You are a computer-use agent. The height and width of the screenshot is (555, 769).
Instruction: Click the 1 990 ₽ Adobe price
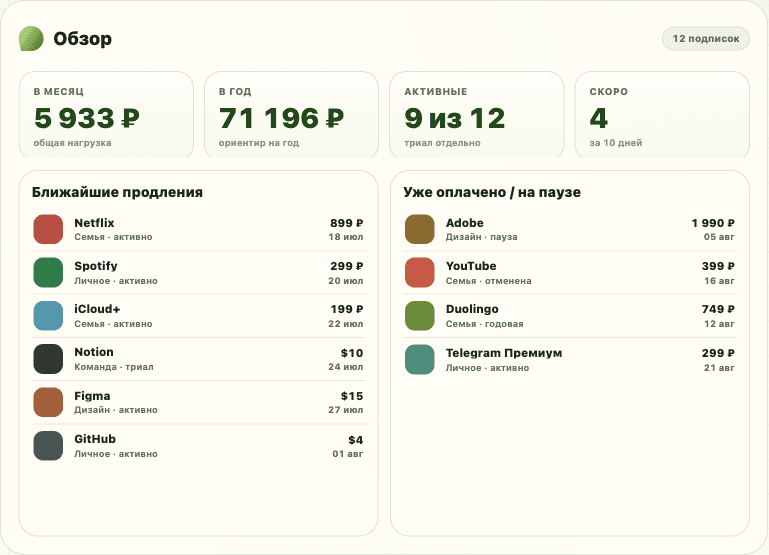(713, 223)
